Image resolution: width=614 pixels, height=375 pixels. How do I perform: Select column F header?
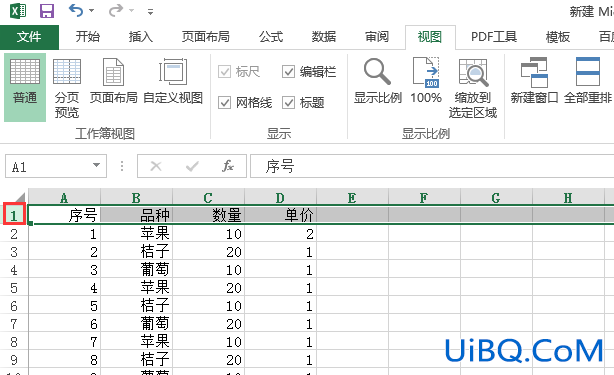click(x=424, y=198)
